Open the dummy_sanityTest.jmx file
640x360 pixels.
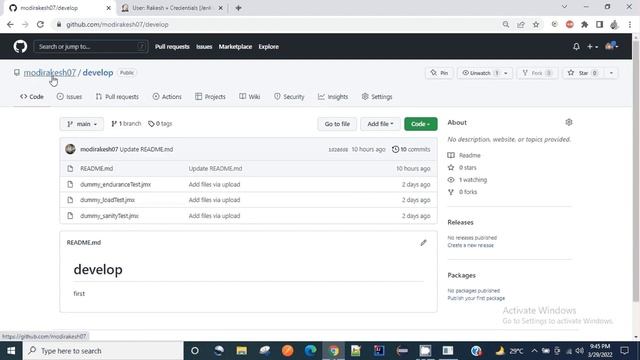click(109, 216)
